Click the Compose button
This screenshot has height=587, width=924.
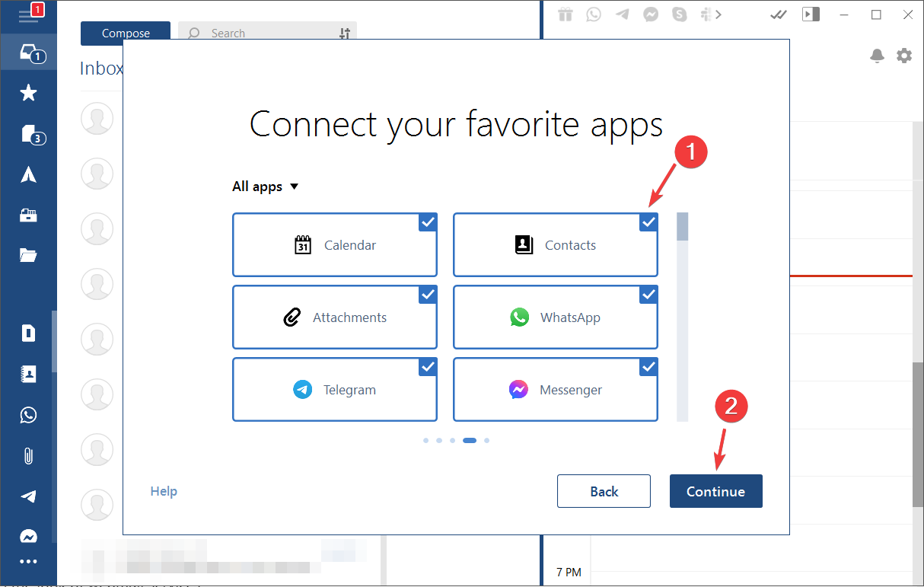126,33
